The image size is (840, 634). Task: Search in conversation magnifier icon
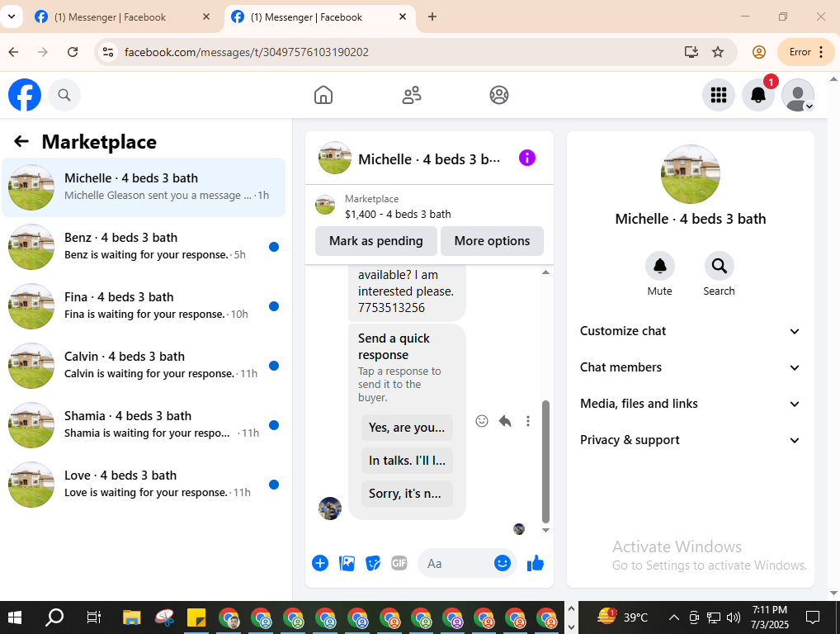coord(719,266)
